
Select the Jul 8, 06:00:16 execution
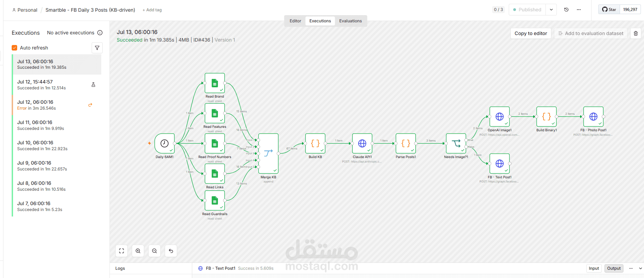pyautogui.click(x=57, y=186)
